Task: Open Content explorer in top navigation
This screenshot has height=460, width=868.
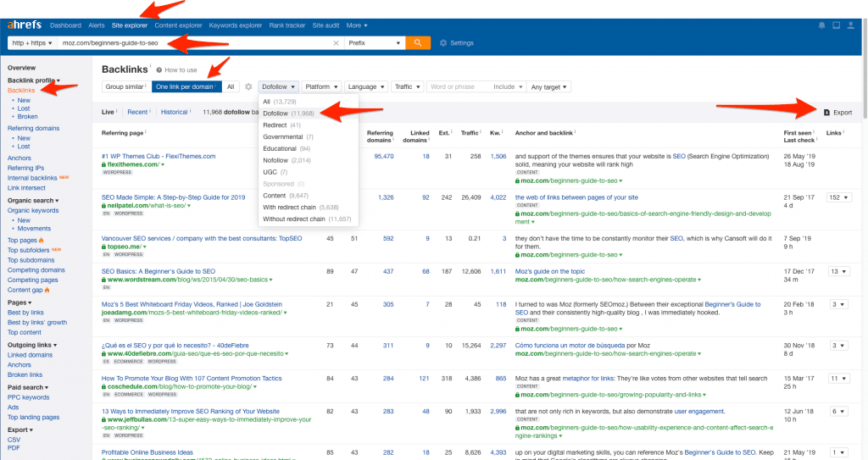Action: 178,25
